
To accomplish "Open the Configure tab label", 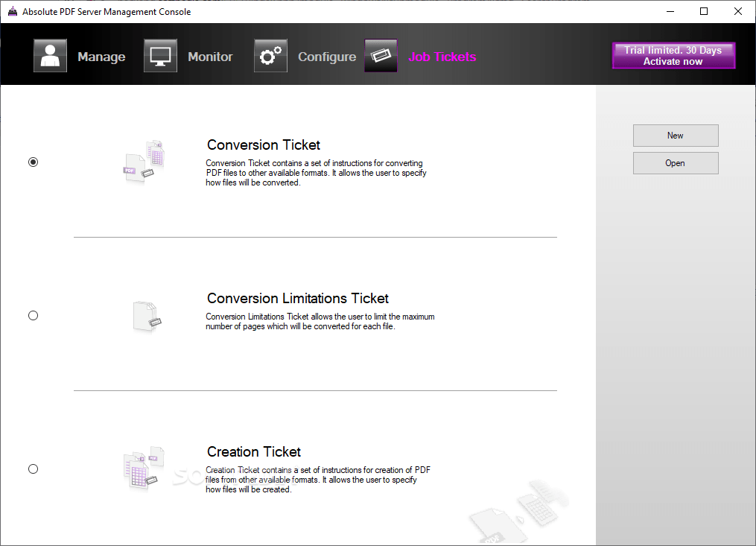I will coord(327,57).
